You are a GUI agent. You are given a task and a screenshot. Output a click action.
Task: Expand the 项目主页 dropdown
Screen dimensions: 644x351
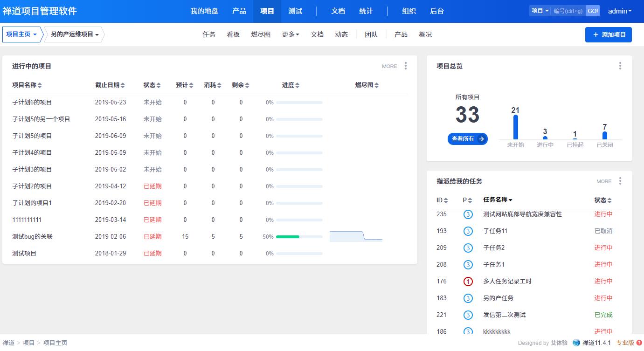point(22,34)
